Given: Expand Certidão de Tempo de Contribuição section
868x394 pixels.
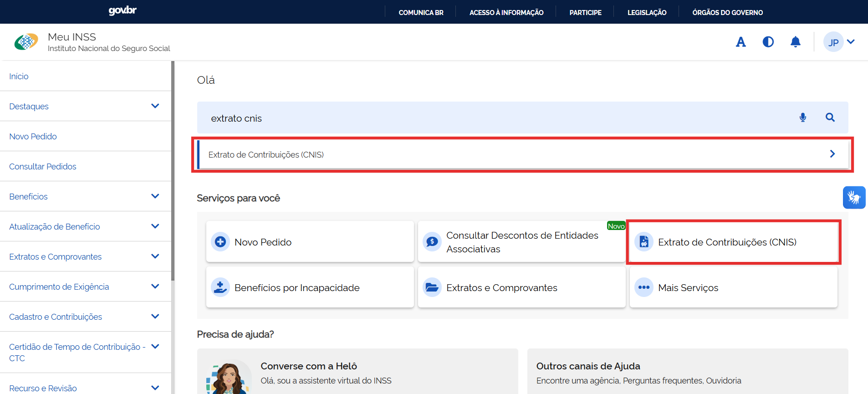Looking at the screenshot, I should click(155, 346).
